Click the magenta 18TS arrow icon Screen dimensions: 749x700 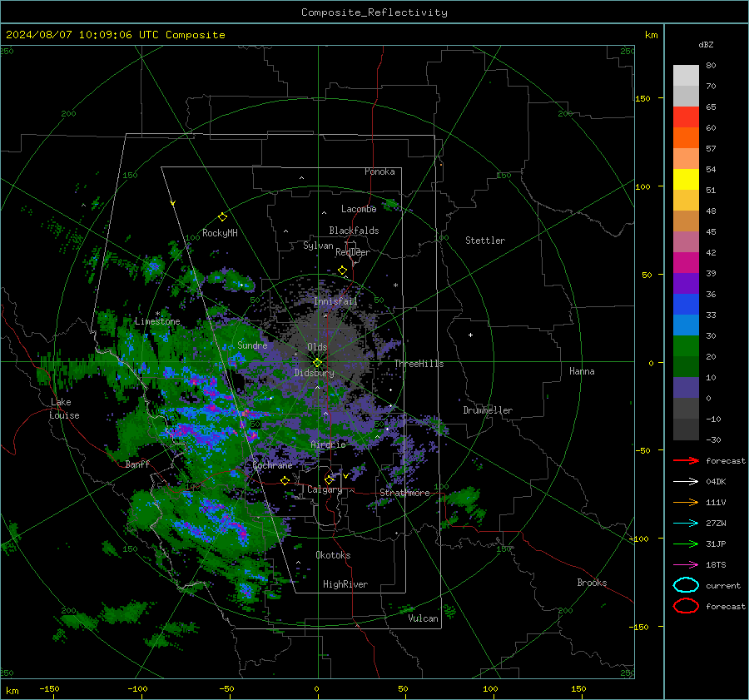(686, 565)
